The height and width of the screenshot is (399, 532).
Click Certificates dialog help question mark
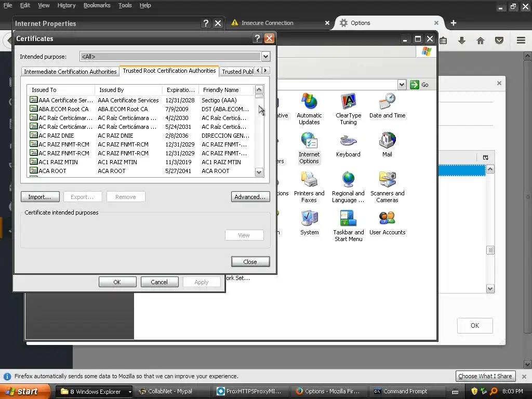[257, 38]
